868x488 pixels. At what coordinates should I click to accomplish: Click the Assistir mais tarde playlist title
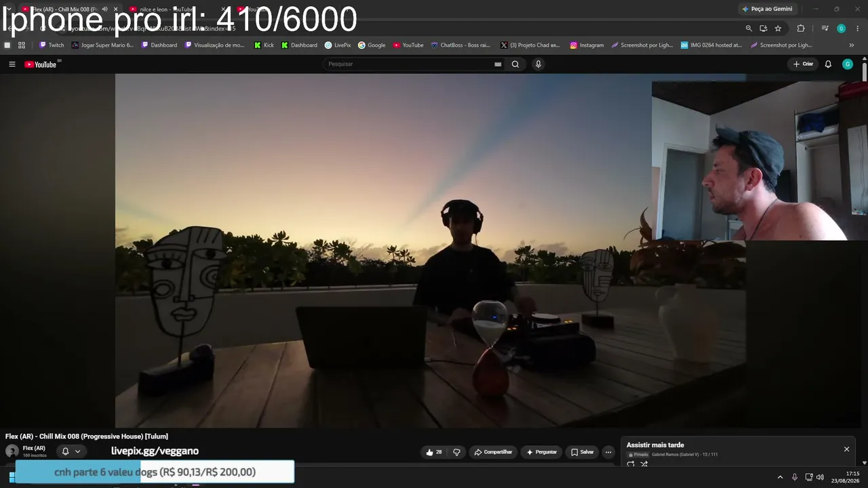click(655, 445)
